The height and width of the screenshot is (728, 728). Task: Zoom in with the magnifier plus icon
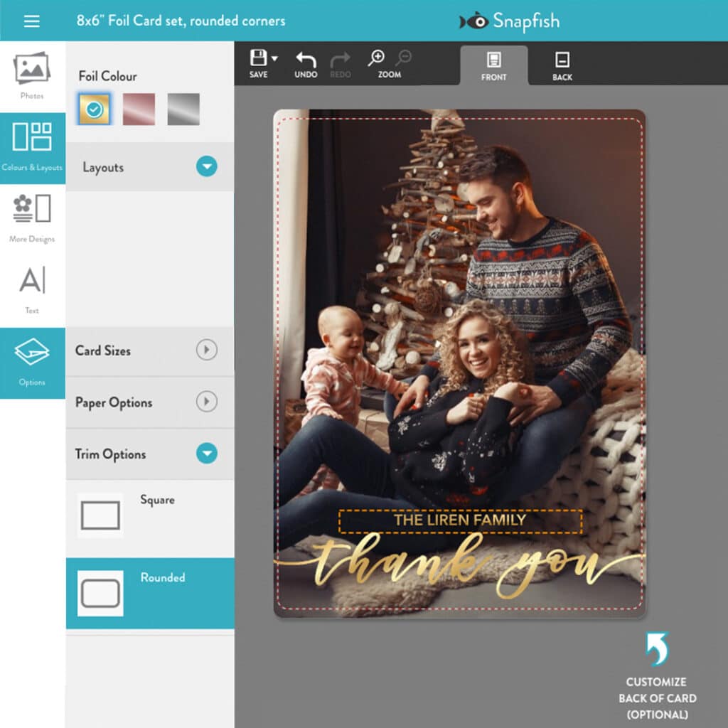click(x=376, y=58)
